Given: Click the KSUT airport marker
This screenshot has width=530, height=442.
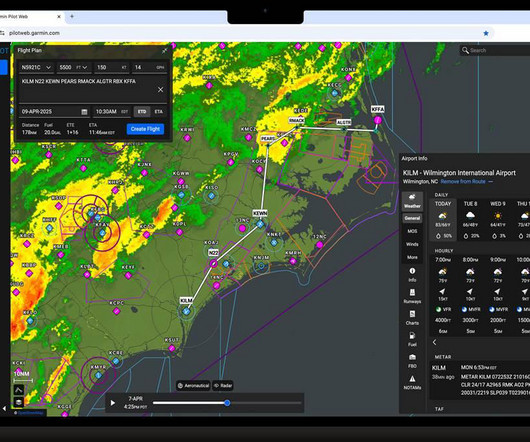Looking at the screenshot, I should pyautogui.click(x=171, y=348).
